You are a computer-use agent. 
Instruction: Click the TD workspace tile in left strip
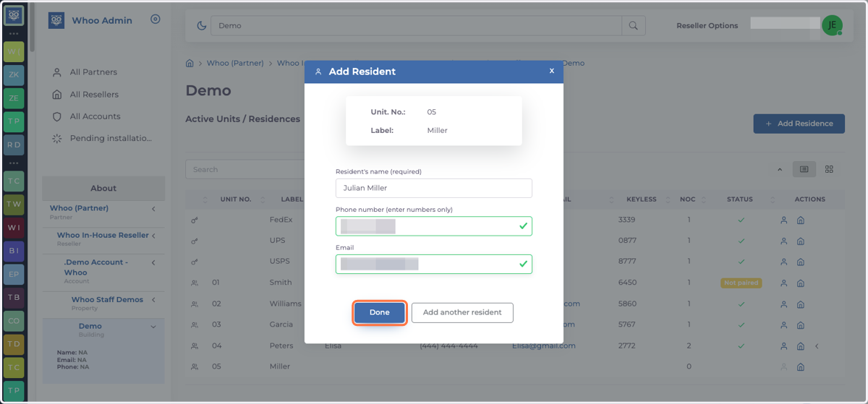(14, 344)
